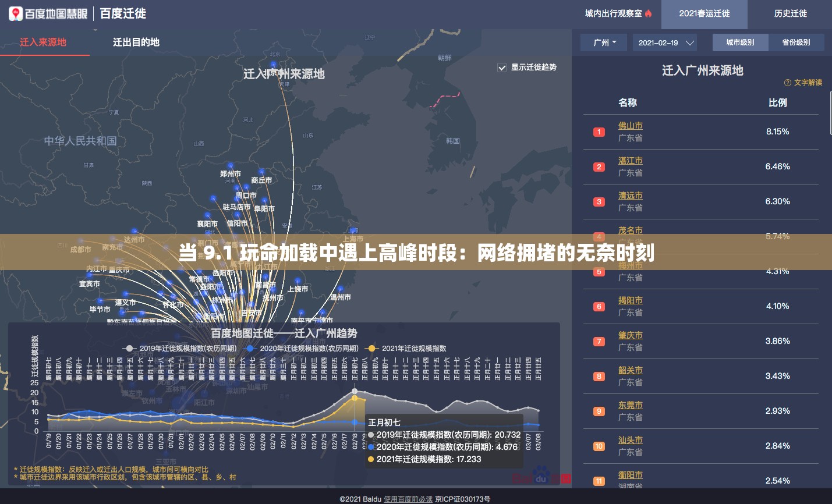Click the 郑州市 map marker

(x=231, y=167)
